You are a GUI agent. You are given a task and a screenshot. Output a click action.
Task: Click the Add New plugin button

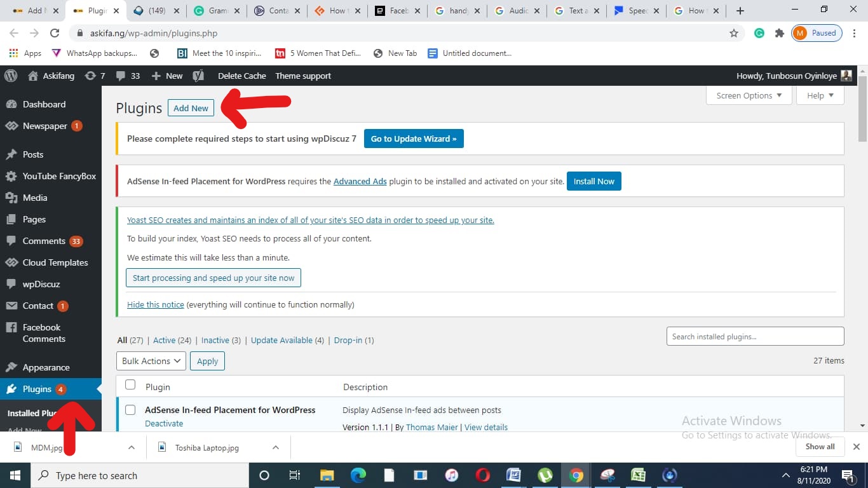191,108
